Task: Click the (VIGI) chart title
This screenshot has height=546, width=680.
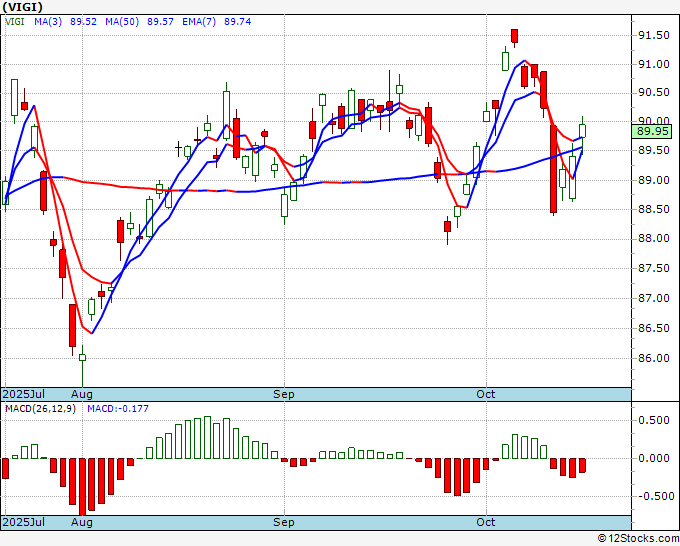Action: 23,7
